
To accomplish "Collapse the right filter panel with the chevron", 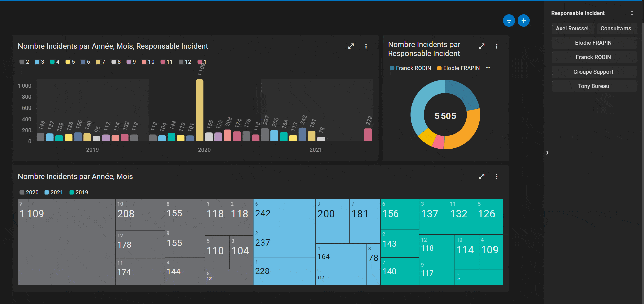I will tap(547, 153).
